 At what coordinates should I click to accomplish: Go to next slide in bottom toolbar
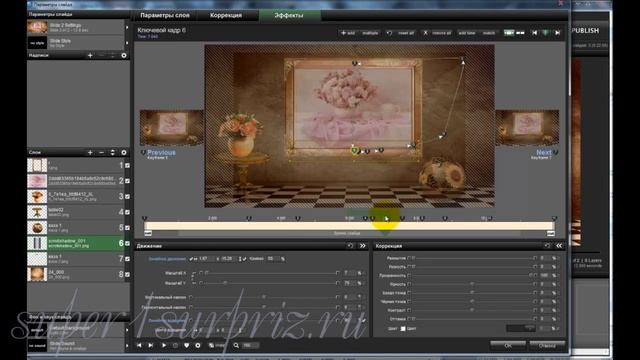pyautogui.click(x=151, y=345)
